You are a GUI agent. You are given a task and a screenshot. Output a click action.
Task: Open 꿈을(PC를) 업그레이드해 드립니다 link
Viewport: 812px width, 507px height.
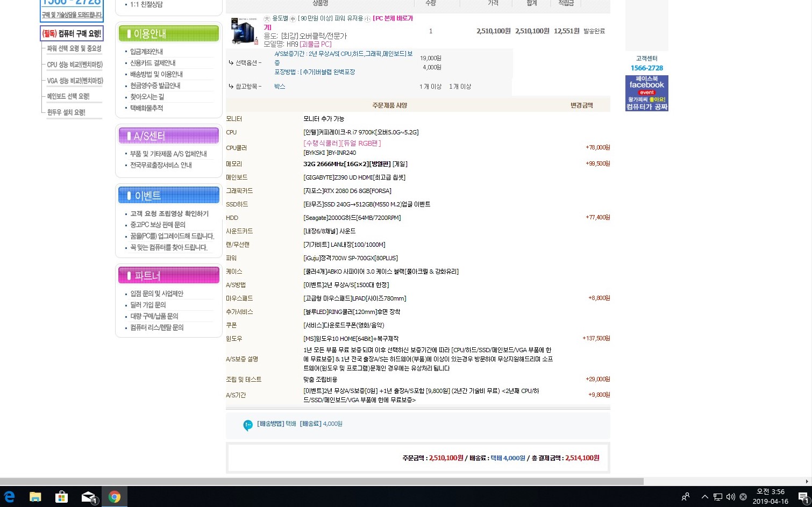172,236
